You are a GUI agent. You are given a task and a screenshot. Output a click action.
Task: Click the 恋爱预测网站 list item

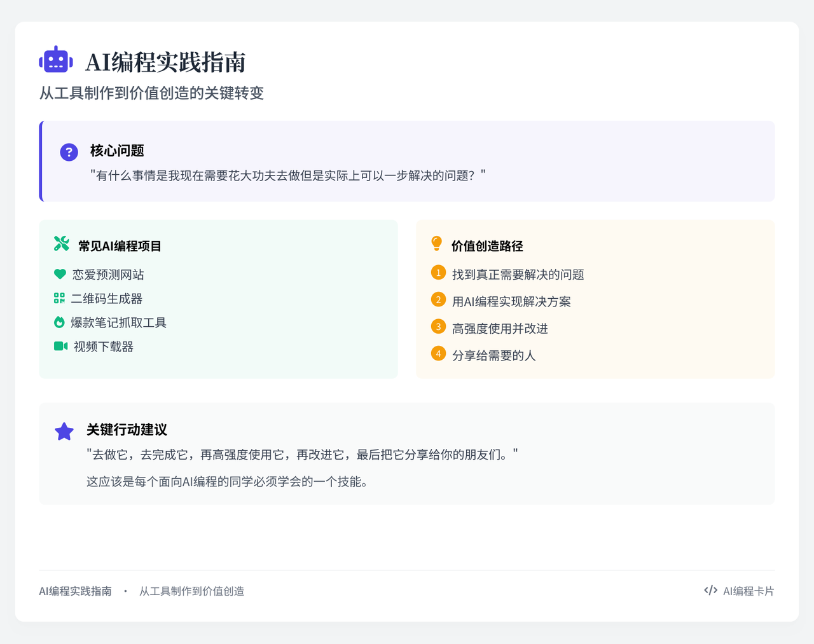click(108, 275)
